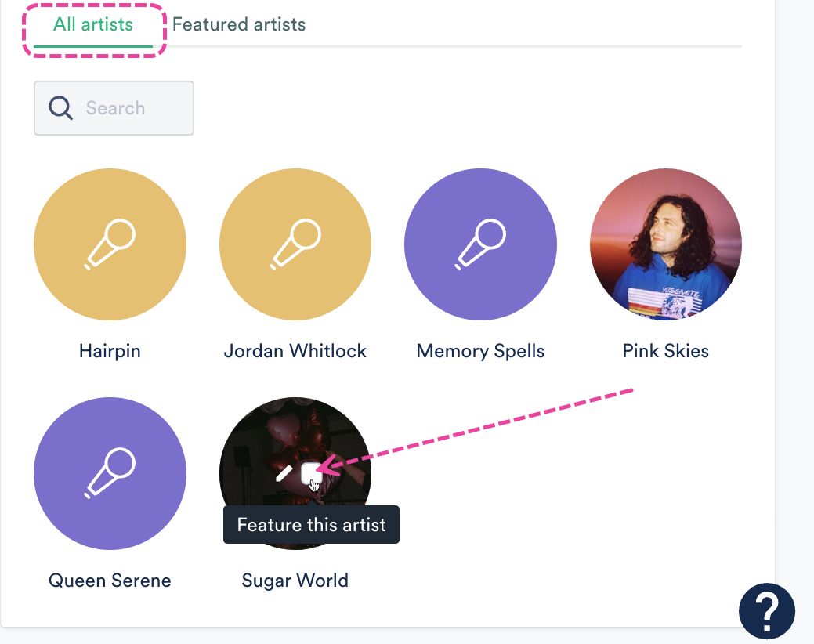This screenshot has width=814, height=644.
Task: Select the Hairpin microphone avatar
Action: tap(110, 244)
